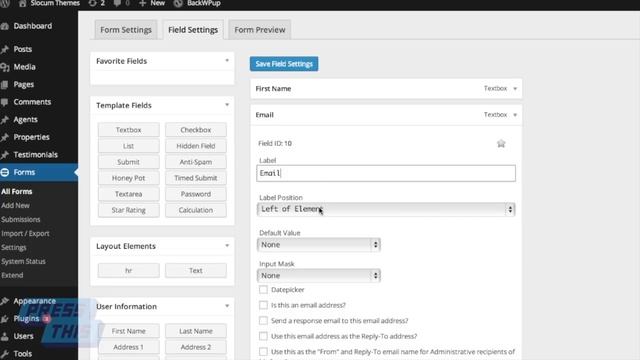Collapse the Email field settings arrow
The image size is (640, 360).
(515, 115)
